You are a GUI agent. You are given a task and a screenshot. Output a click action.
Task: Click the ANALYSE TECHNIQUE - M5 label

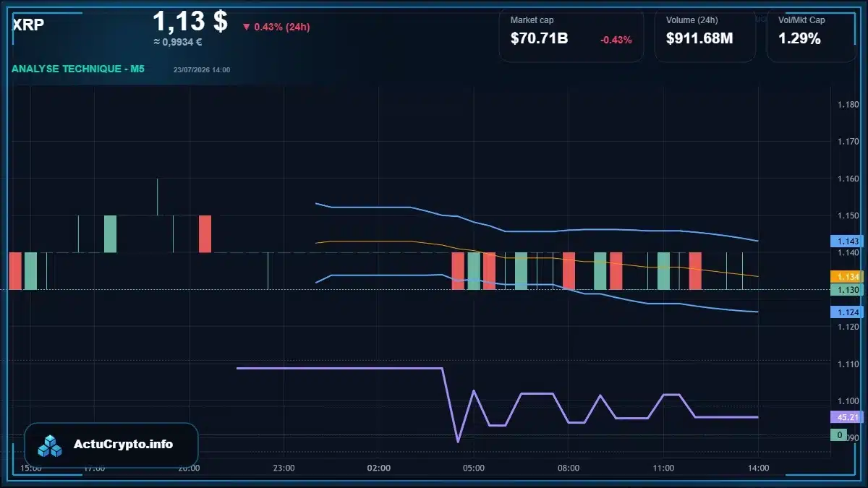click(x=78, y=69)
